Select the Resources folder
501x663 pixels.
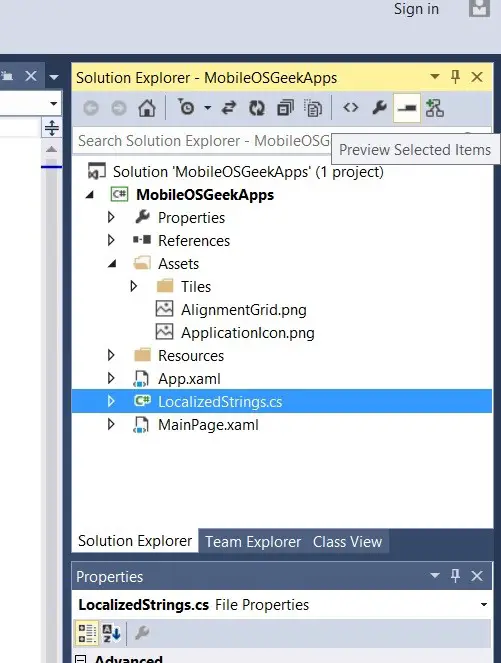click(x=191, y=356)
